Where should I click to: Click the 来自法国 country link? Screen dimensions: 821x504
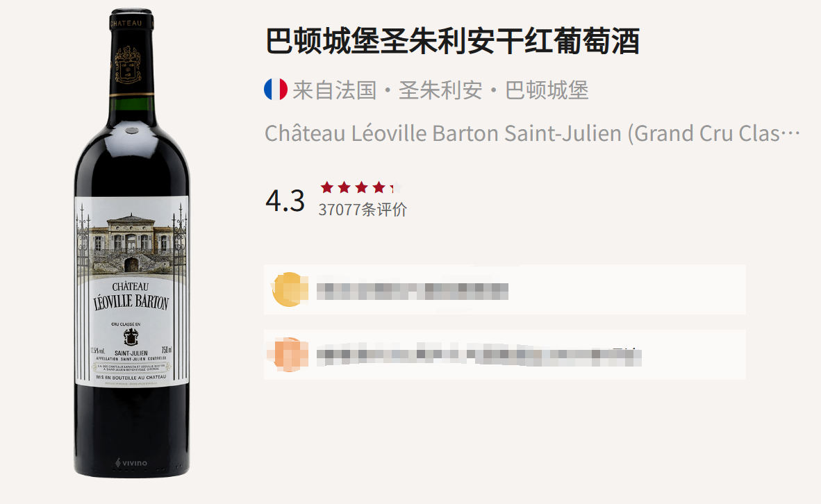coord(335,90)
